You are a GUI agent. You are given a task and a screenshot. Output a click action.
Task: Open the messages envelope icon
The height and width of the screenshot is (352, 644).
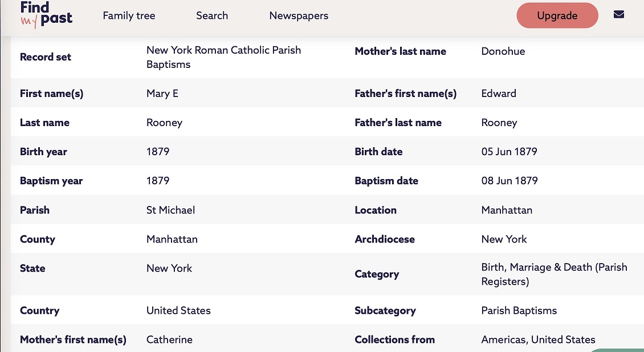(x=618, y=15)
